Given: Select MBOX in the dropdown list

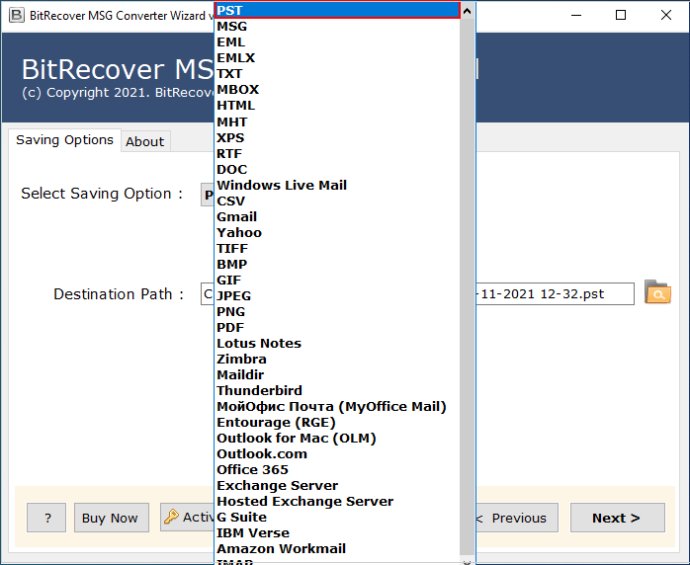Looking at the screenshot, I should [x=338, y=90].
